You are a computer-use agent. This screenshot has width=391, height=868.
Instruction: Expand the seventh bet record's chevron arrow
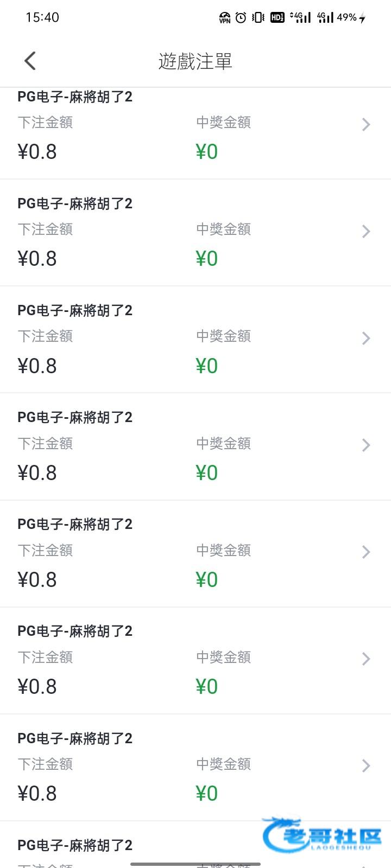366,766
